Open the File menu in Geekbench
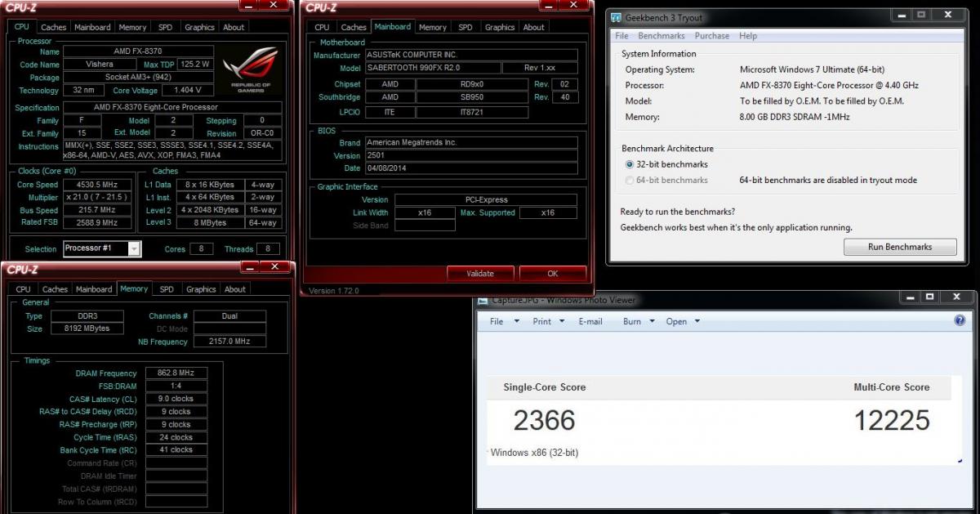 (x=621, y=36)
